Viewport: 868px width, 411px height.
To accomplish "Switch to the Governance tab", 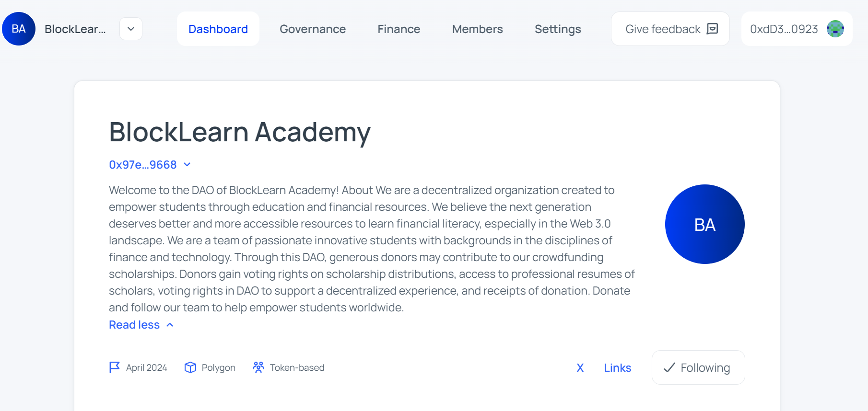I will [x=313, y=29].
